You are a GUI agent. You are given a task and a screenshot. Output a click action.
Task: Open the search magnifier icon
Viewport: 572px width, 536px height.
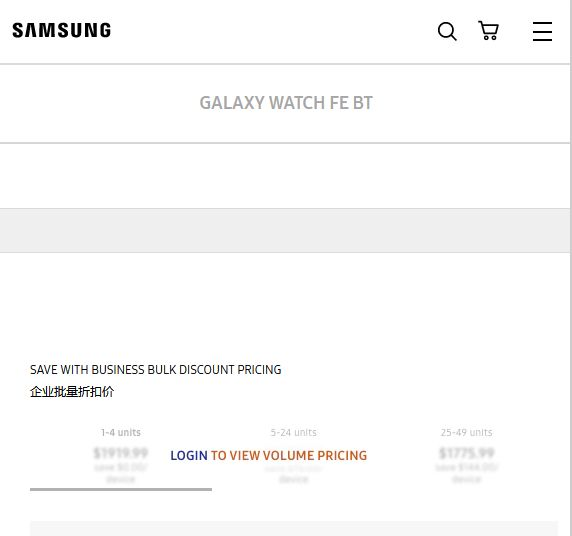[x=447, y=31]
